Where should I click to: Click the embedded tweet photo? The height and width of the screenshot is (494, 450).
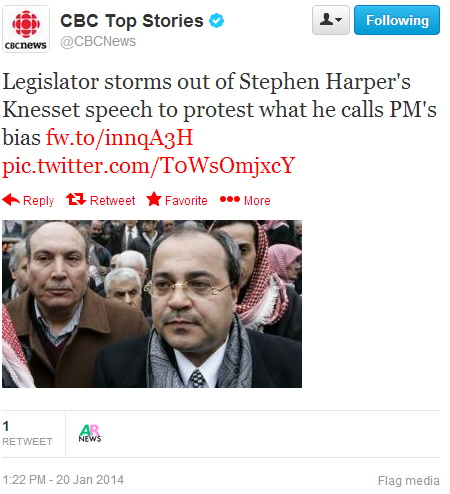(x=152, y=304)
